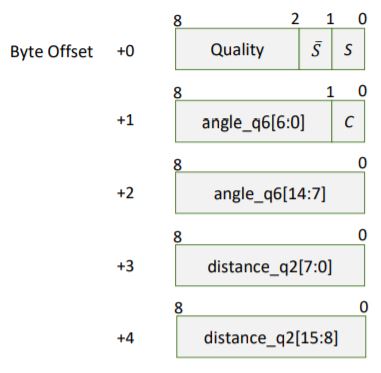Click the distance_q2[7:0] field
381x373 pixels.
[x=270, y=265]
